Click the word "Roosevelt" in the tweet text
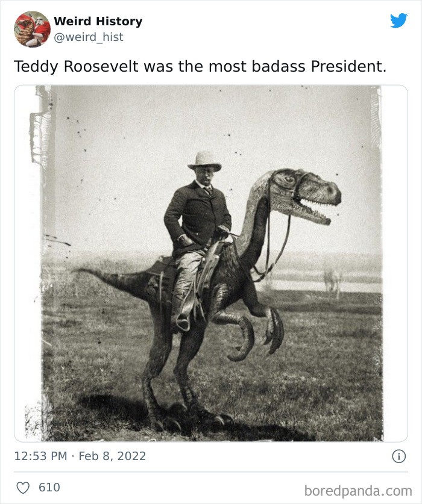Screen dimensions: 422x504 tap(101, 66)
